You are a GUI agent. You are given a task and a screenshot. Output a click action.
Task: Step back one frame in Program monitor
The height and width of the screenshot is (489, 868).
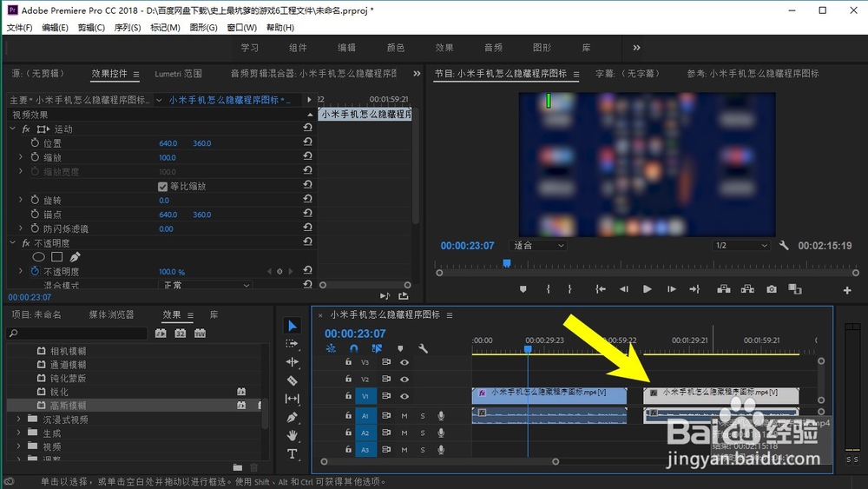624,289
